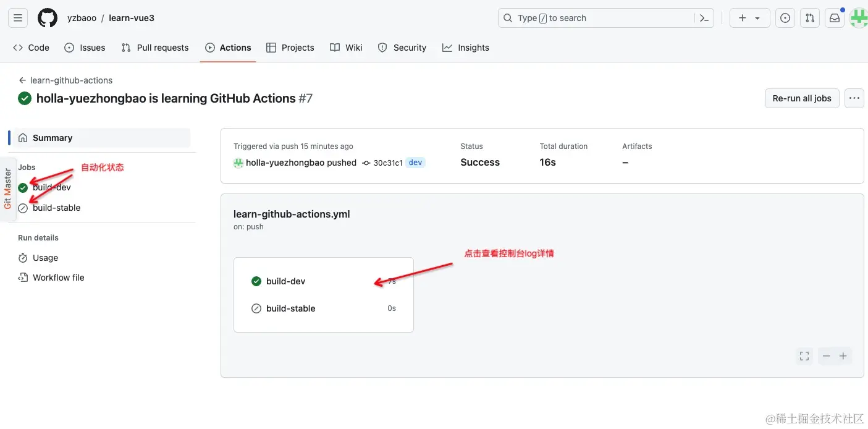The image size is (868, 429).
Task: Click the 16s total duration value
Action: (547, 163)
